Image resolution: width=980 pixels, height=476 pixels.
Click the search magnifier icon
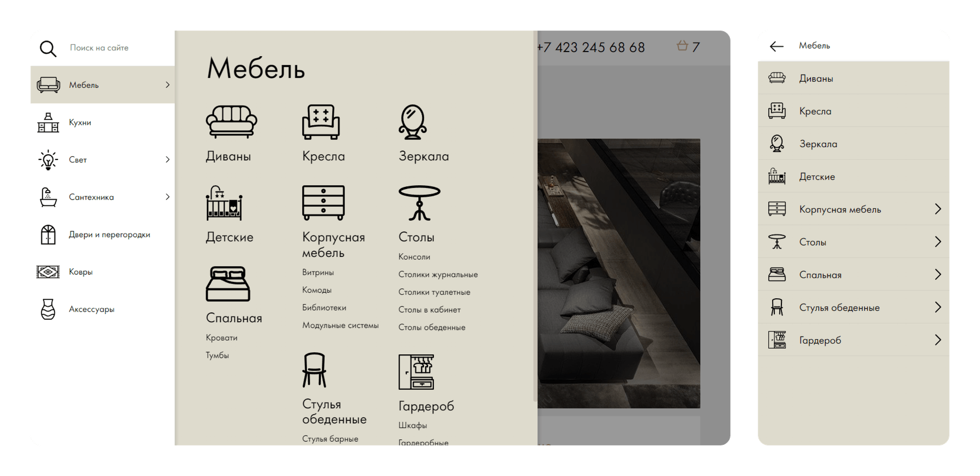click(48, 49)
